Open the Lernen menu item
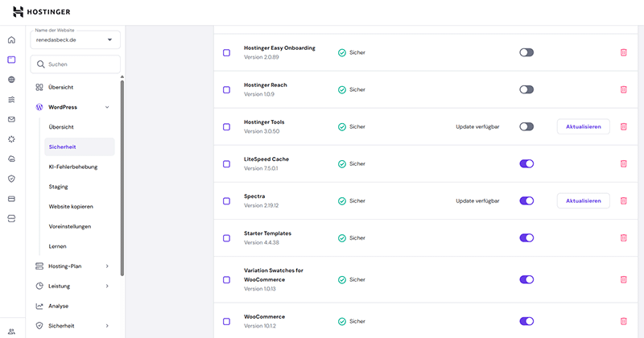644x338 pixels. tap(57, 246)
